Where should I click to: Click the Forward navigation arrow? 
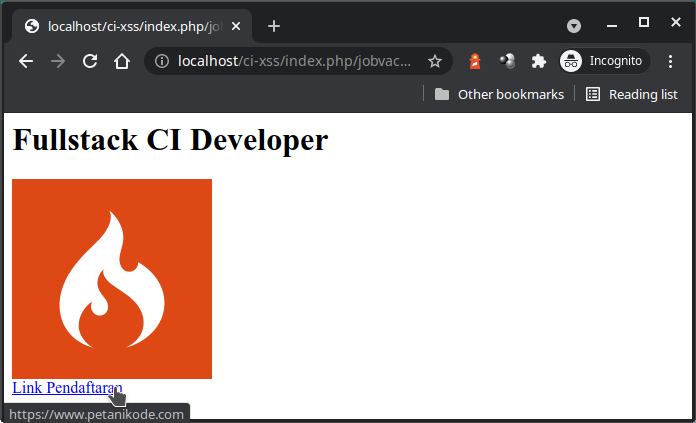click(58, 61)
